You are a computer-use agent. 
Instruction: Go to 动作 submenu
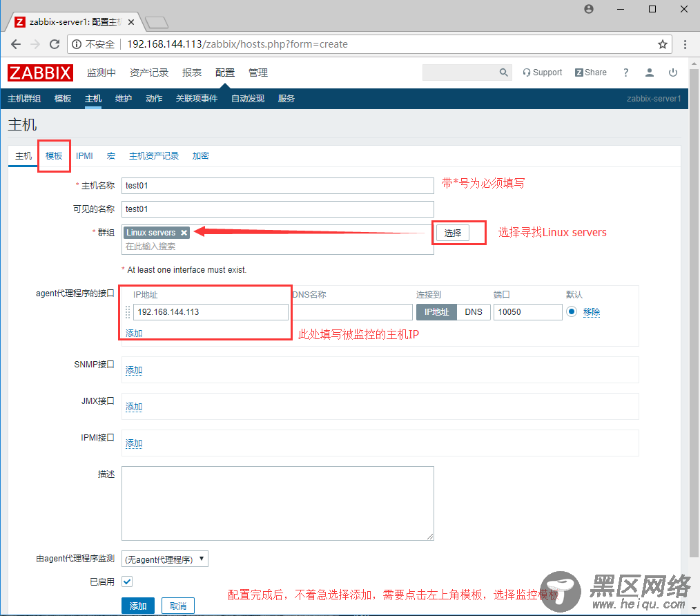[x=154, y=99]
